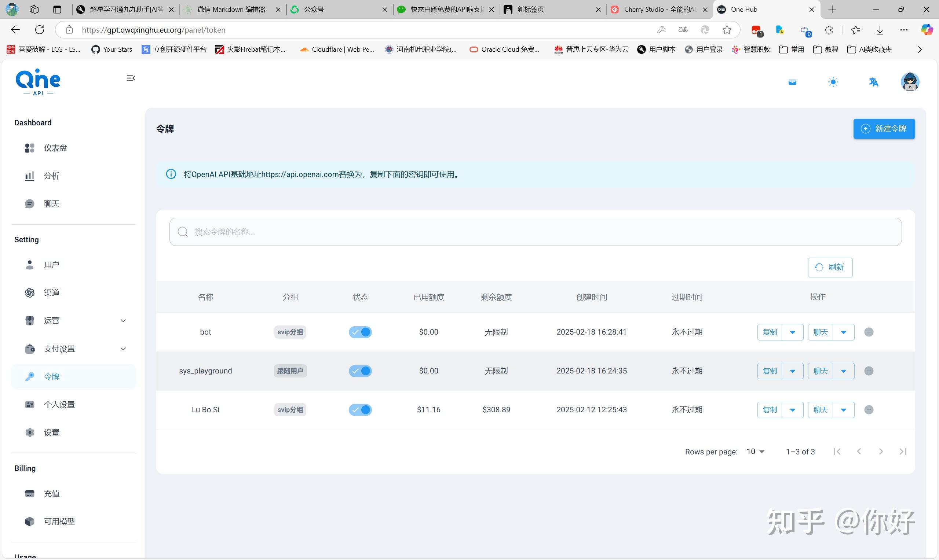Click the mail notification icon in header
The height and width of the screenshot is (560, 939).
[792, 81]
